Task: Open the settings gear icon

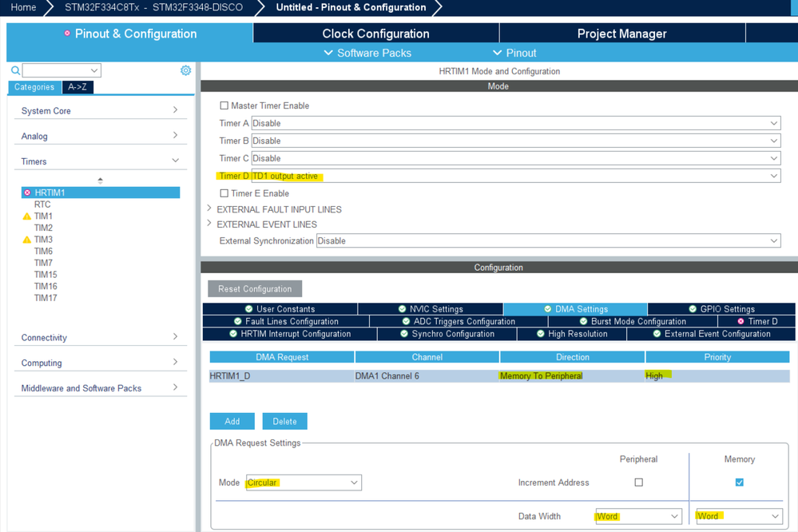Action: (186, 70)
